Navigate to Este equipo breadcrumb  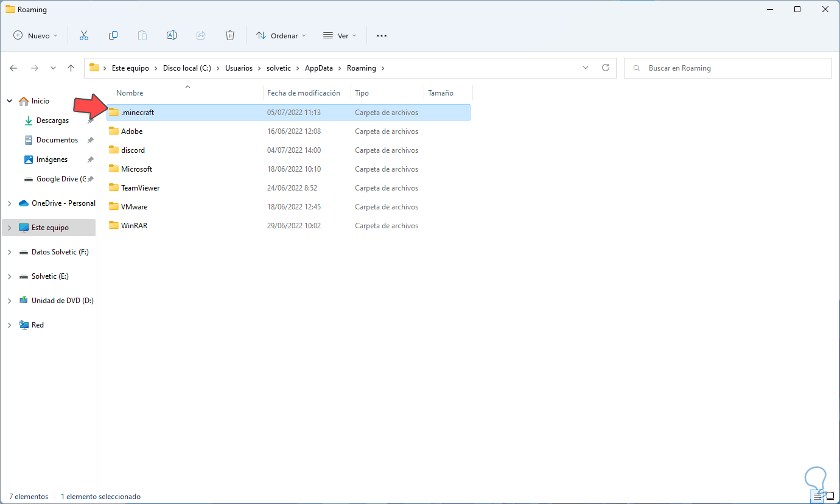(130, 68)
